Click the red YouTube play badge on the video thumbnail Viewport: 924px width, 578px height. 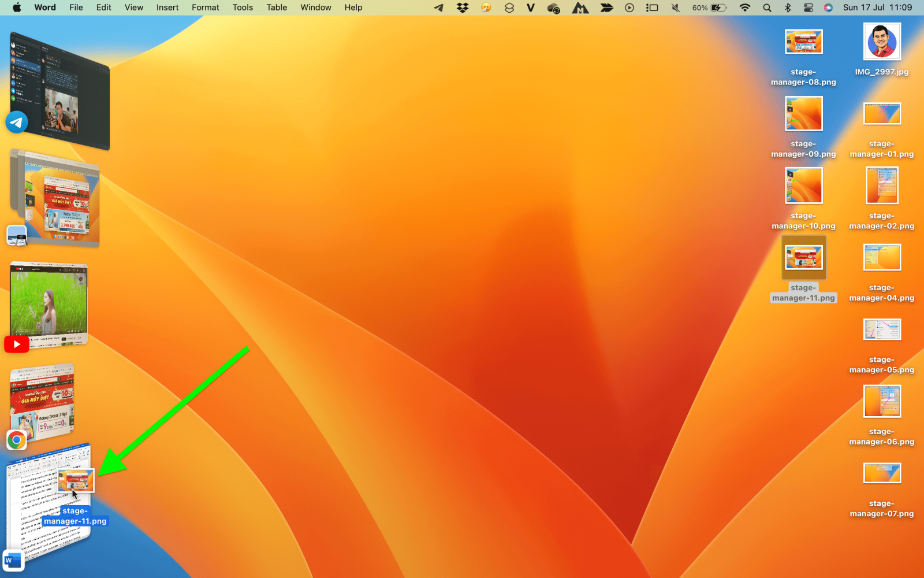16,344
